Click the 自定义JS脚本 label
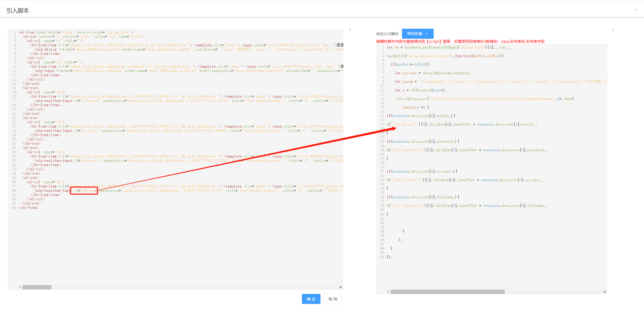Screen dimensions: 644x310 click(387, 34)
